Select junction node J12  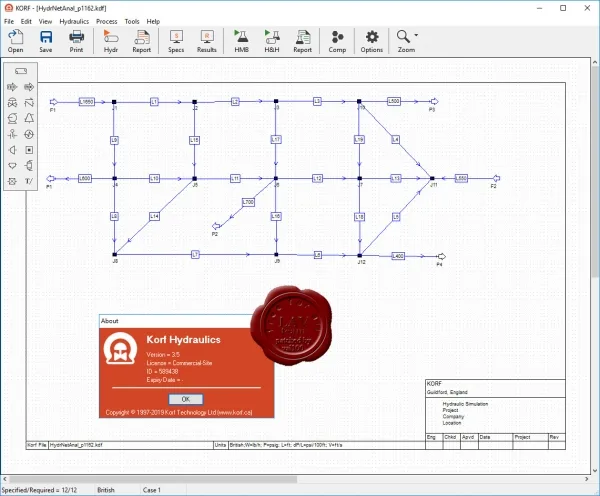click(360, 255)
